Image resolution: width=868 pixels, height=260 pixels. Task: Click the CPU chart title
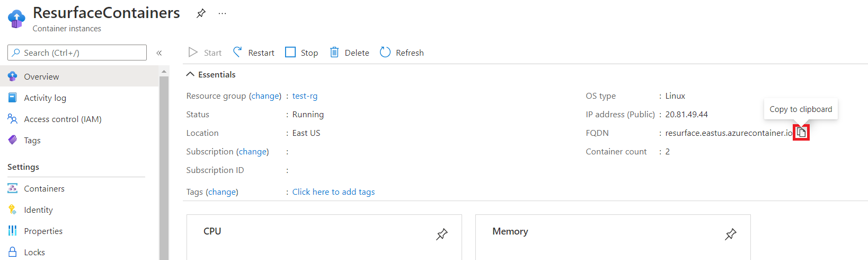point(212,231)
